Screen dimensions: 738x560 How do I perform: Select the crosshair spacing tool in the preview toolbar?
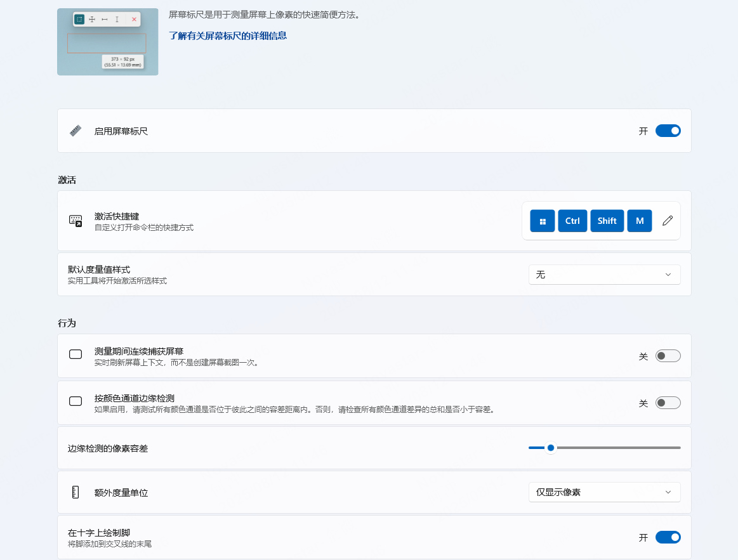coord(92,19)
